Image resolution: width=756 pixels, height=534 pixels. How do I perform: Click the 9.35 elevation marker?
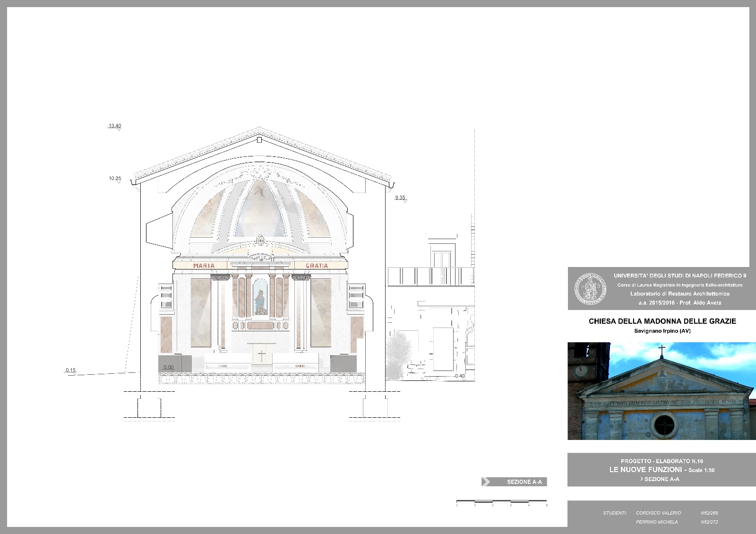click(401, 198)
